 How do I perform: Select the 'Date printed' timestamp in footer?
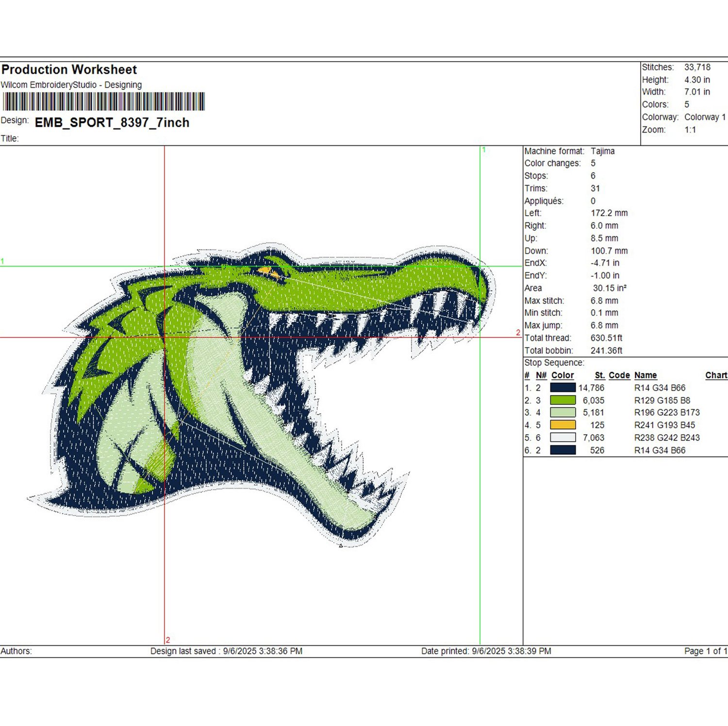486,651
